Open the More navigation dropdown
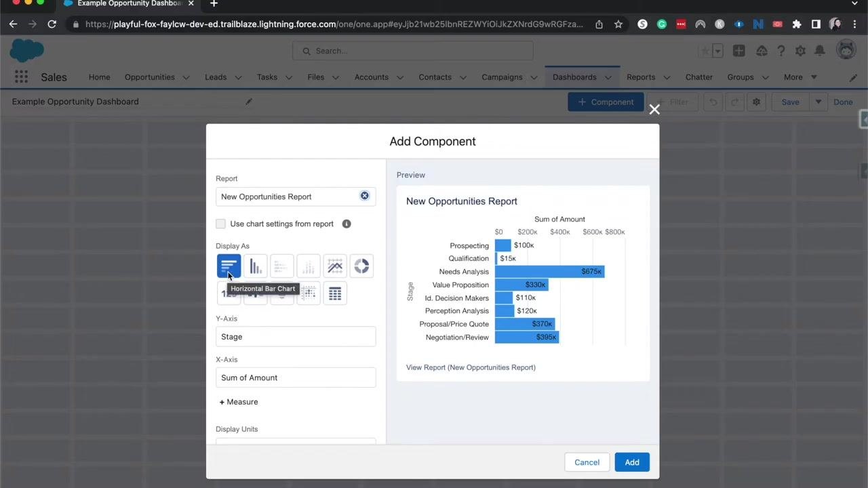Image resolution: width=868 pixels, height=488 pixels. coord(800,77)
